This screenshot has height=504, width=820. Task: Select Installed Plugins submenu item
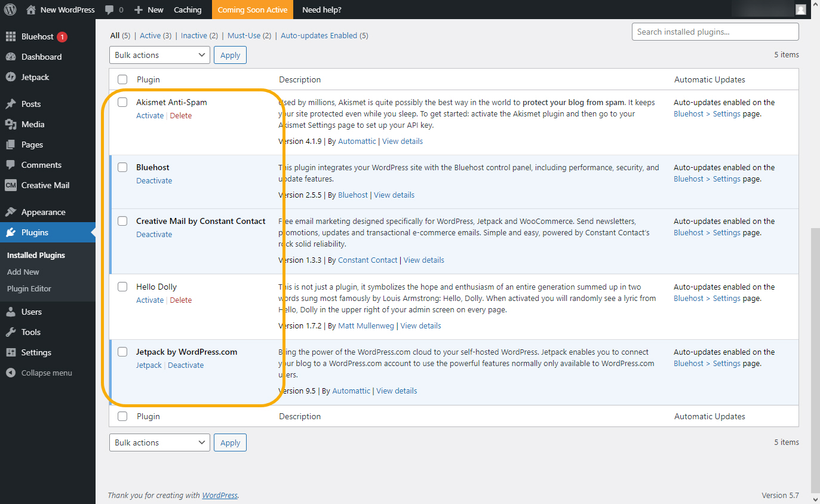tap(36, 255)
